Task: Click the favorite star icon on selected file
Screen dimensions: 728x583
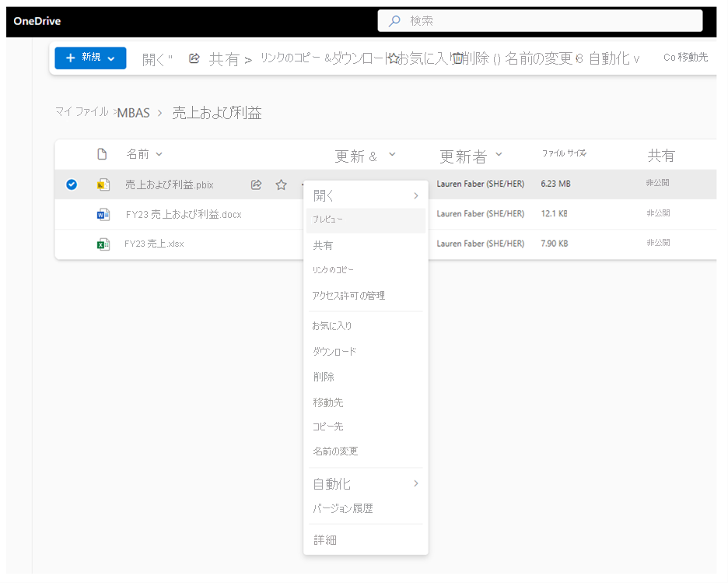Action: 282,184
